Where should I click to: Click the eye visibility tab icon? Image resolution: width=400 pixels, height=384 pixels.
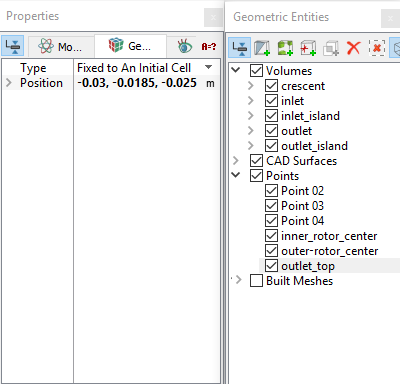pos(185,46)
